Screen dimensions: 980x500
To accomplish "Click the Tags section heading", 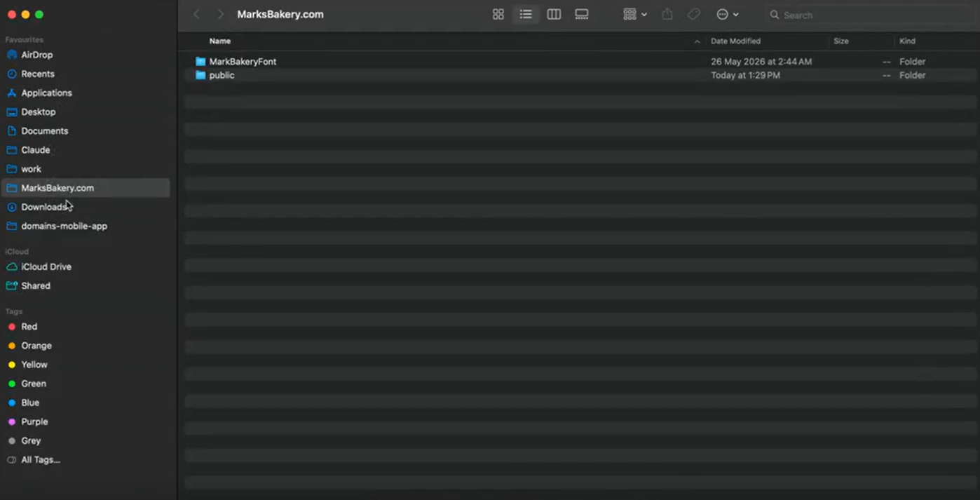I will pos(14,311).
